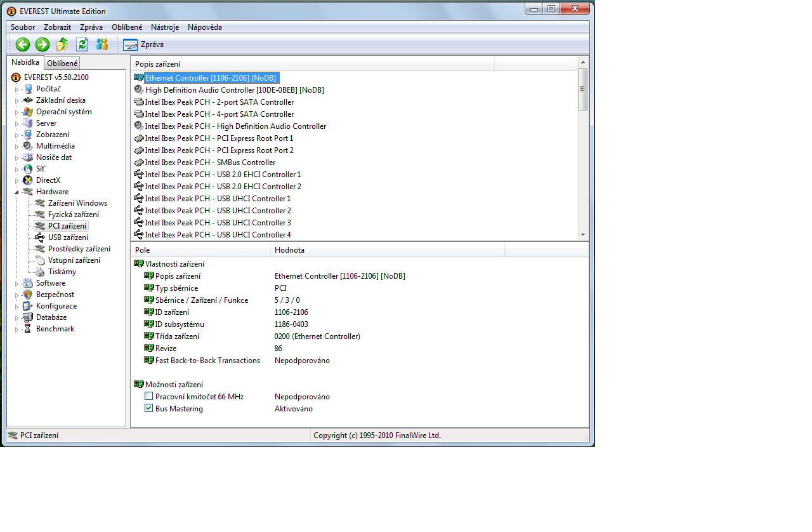
Task: Open the Nástroje menu
Action: [165, 27]
